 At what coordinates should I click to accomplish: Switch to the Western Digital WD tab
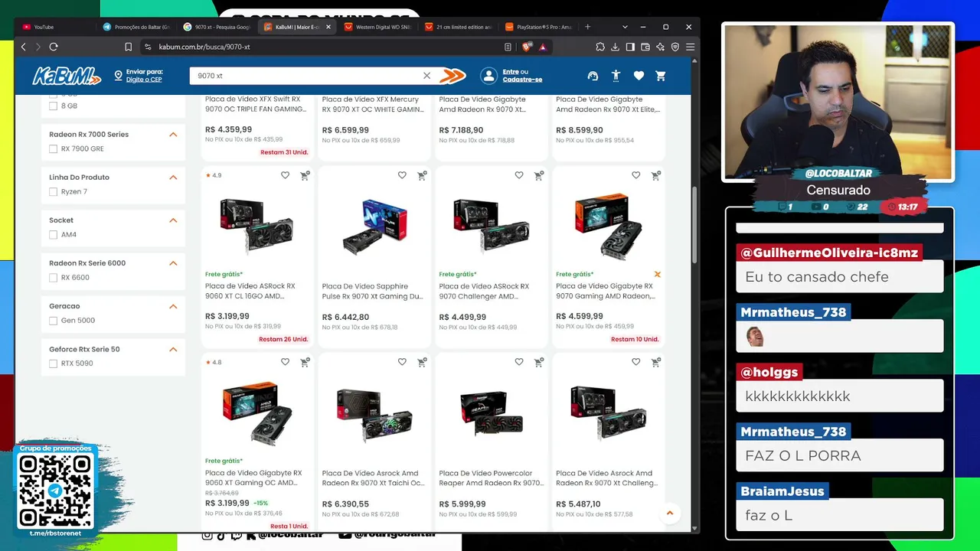379,27
